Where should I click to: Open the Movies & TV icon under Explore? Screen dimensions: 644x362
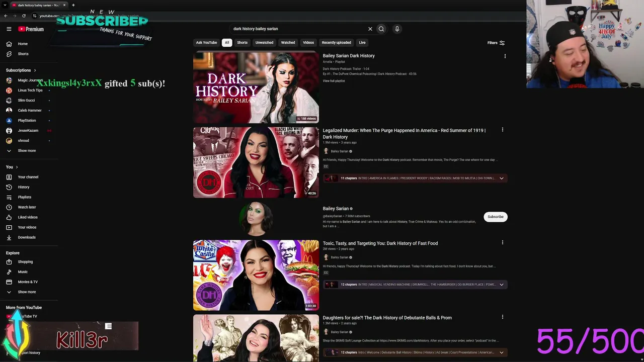pos(9,282)
